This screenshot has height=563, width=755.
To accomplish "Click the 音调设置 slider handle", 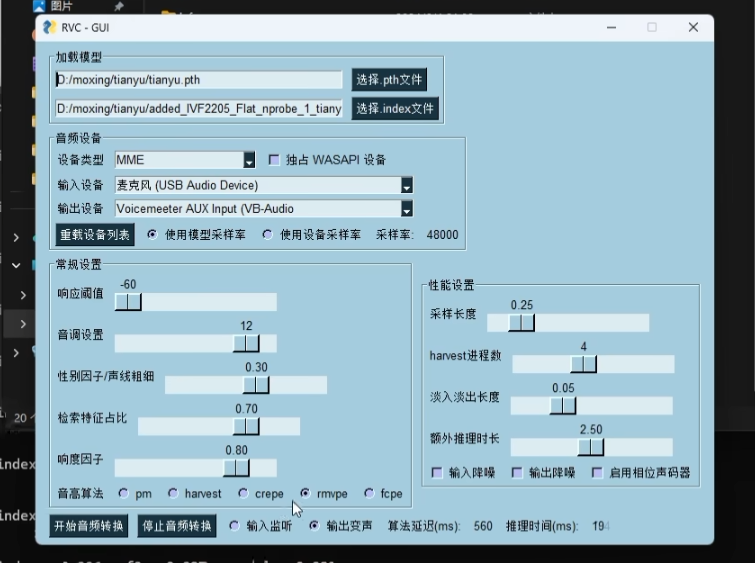I will (x=246, y=343).
